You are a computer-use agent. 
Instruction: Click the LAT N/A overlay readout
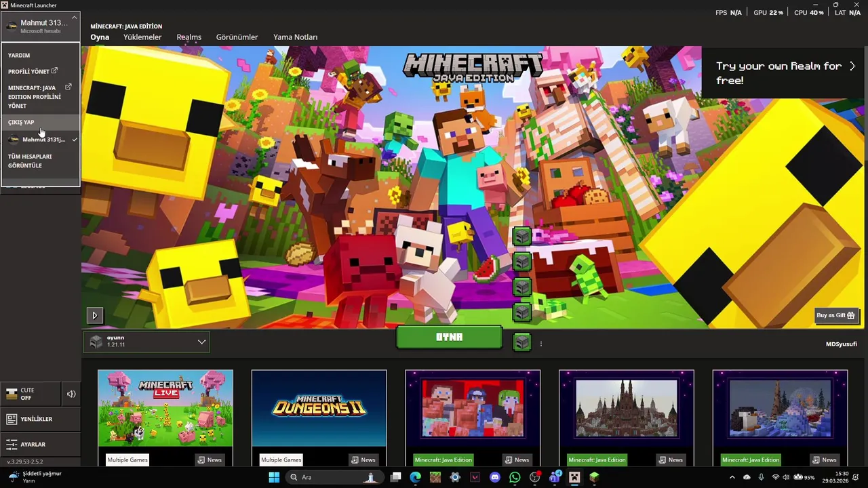pyautogui.click(x=848, y=13)
